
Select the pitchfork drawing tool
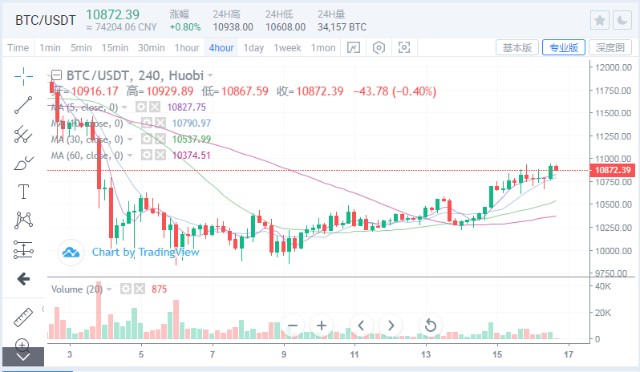pyautogui.click(x=23, y=134)
